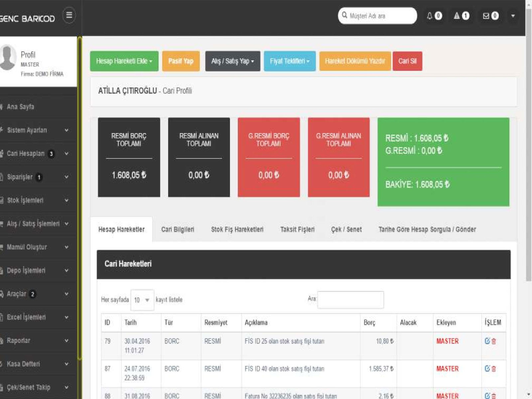532x399 pixels.
Task: Click the hamburger menu beside GENC BARICOD
Action: coord(69,15)
